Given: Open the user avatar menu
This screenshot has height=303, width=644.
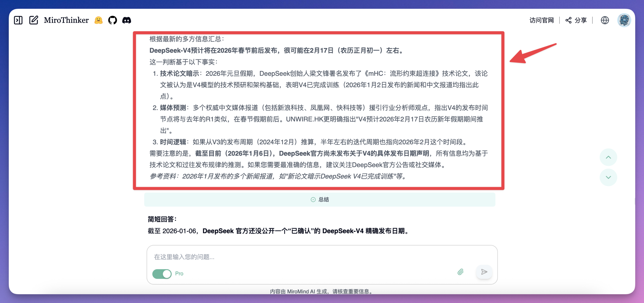Looking at the screenshot, I should point(624,20).
